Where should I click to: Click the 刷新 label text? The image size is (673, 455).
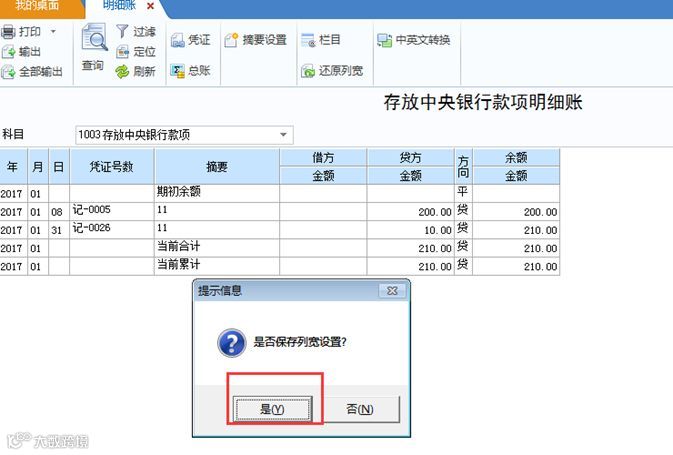pos(144,71)
